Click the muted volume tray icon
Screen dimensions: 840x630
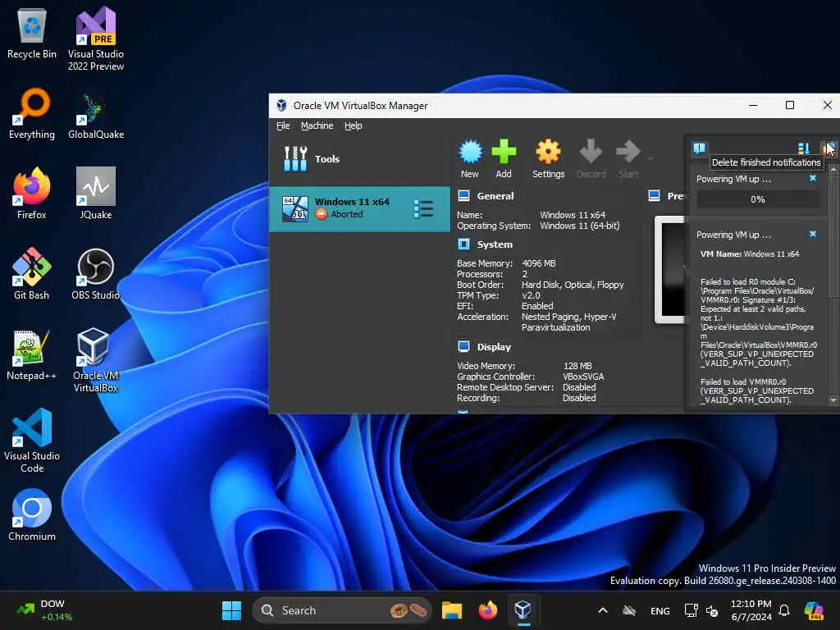(x=713, y=610)
